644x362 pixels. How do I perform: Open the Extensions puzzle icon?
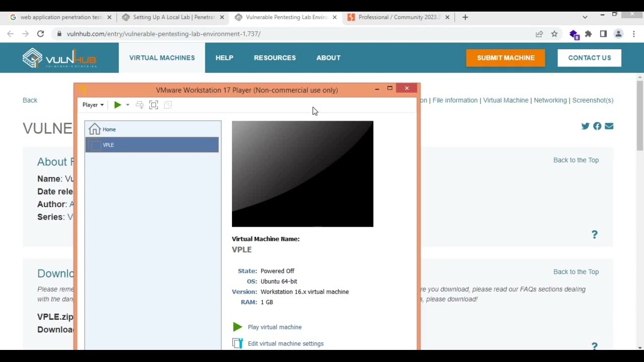coord(588,34)
